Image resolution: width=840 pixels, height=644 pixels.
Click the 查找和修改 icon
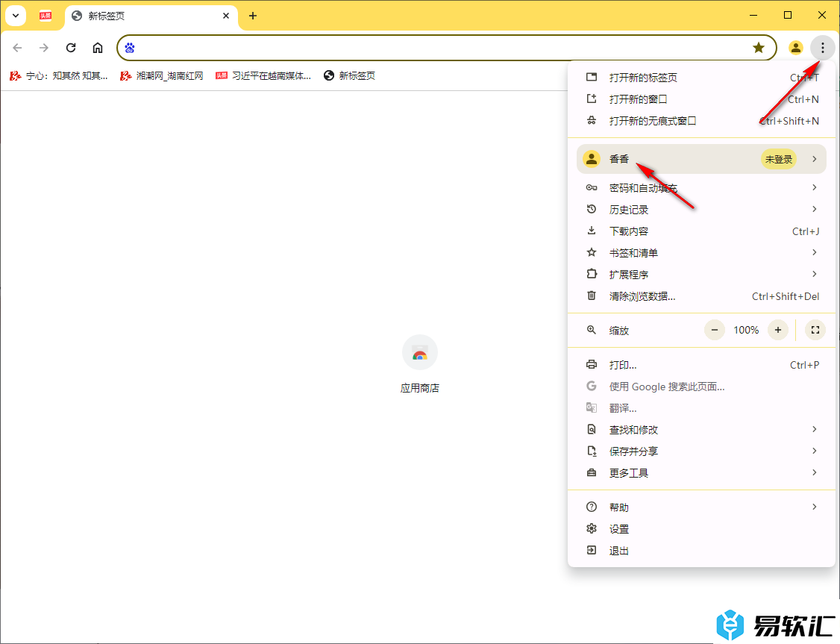592,429
